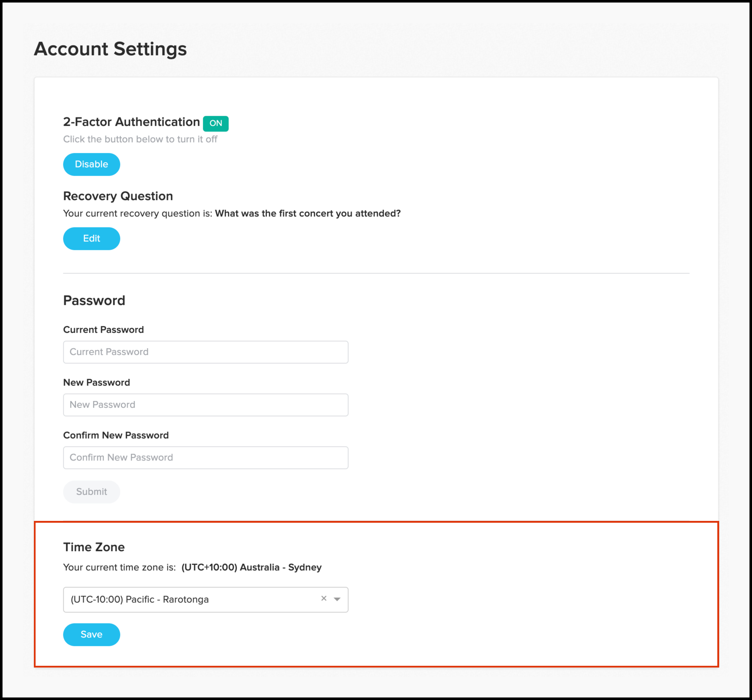
Task: Save the time zone setting
Action: tap(92, 634)
